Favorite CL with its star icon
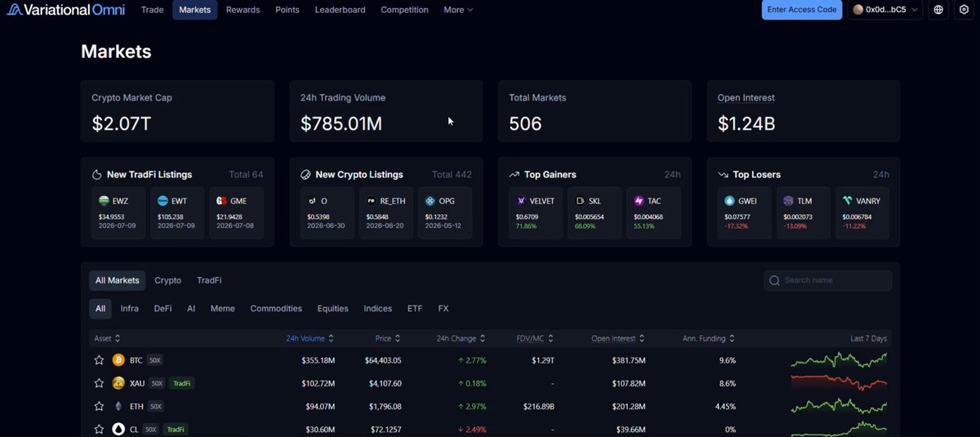980x437 pixels. click(x=99, y=429)
